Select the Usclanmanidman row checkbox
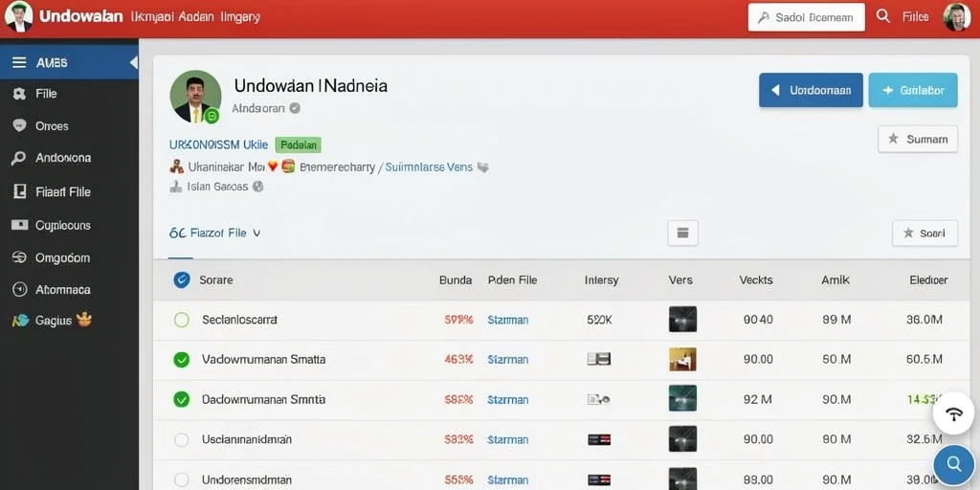980x490 pixels. 181,440
